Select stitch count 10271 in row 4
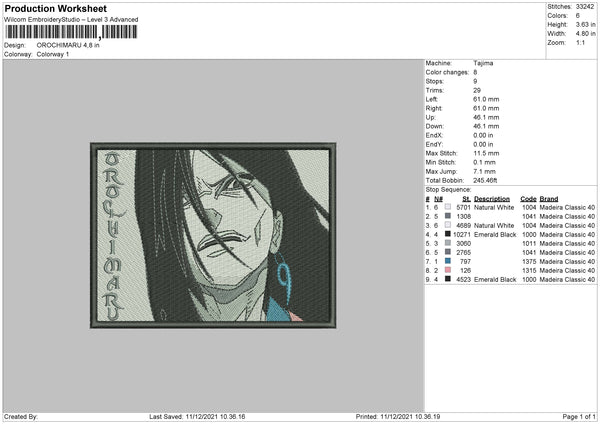Image resolution: width=600 pixels, height=424 pixels. click(x=462, y=235)
